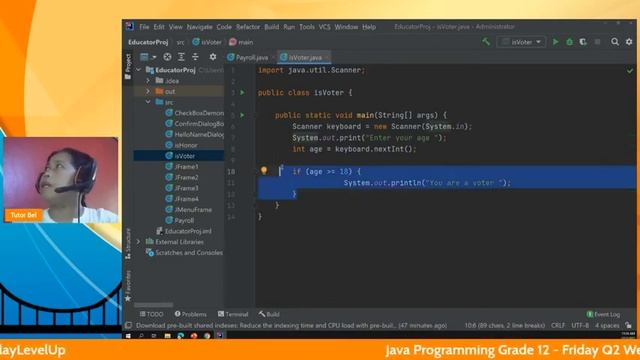Click horizontal scrollbar of project panel
The width and height of the screenshot is (640, 360).
point(153,305)
